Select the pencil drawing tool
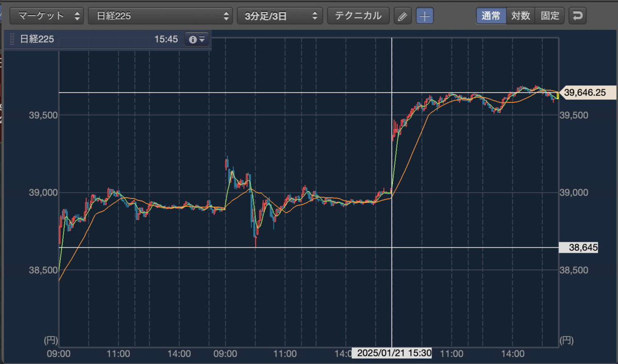618x364 pixels. click(403, 16)
